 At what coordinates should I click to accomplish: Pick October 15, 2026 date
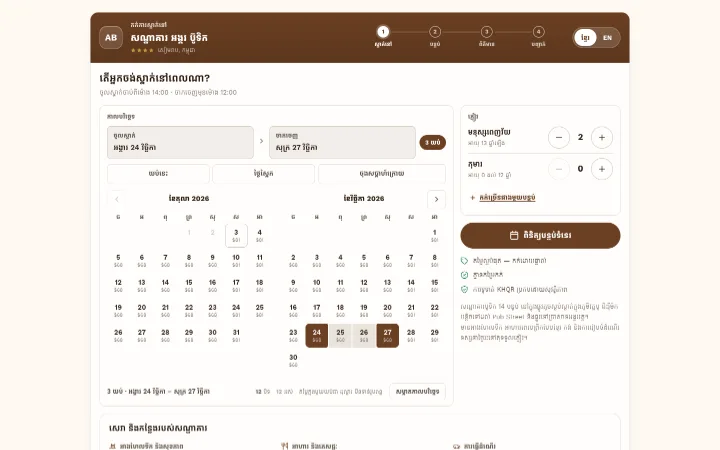click(x=189, y=286)
